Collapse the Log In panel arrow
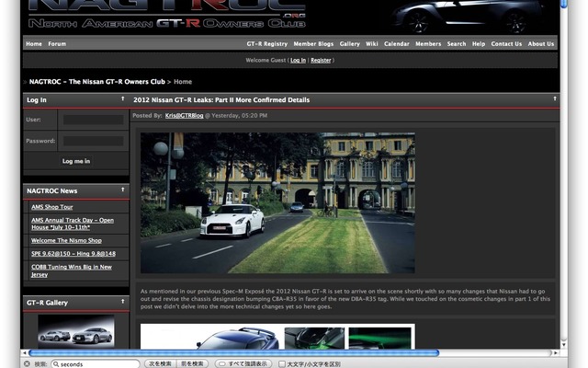 122,98
